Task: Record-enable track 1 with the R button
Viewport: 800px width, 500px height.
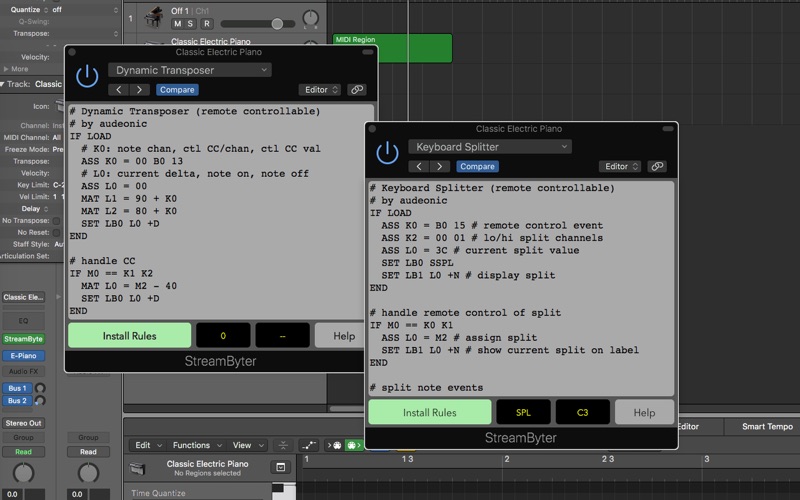Action: point(207,23)
